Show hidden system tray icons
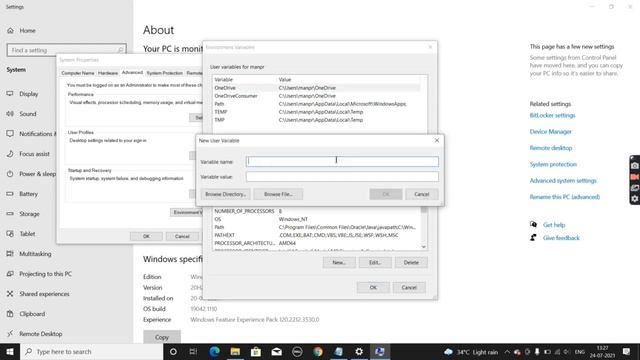640x360 pixels. pyautogui.click(x=507, y=352)
